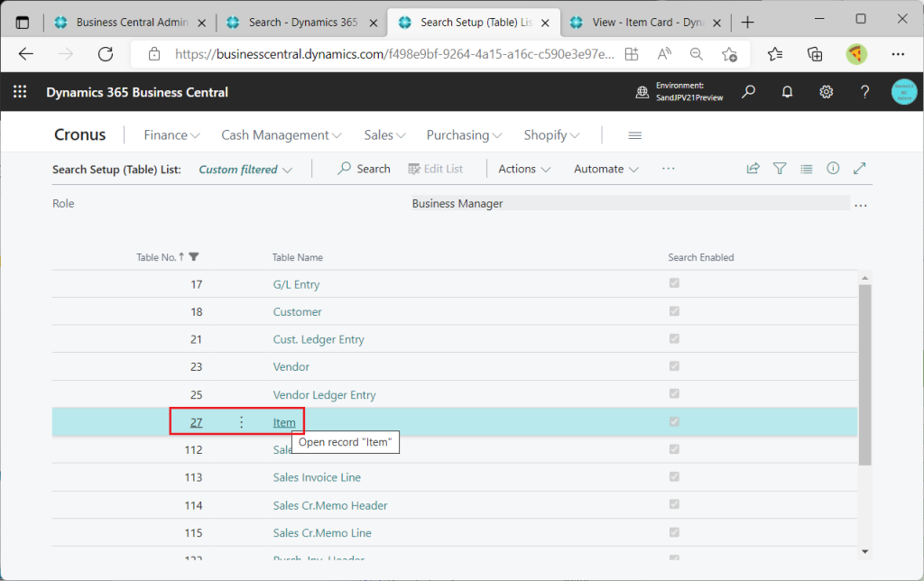Viewport: 924px width, 581px height.
Task: Expand the page to full width icon
Action: tap(859, 169)
